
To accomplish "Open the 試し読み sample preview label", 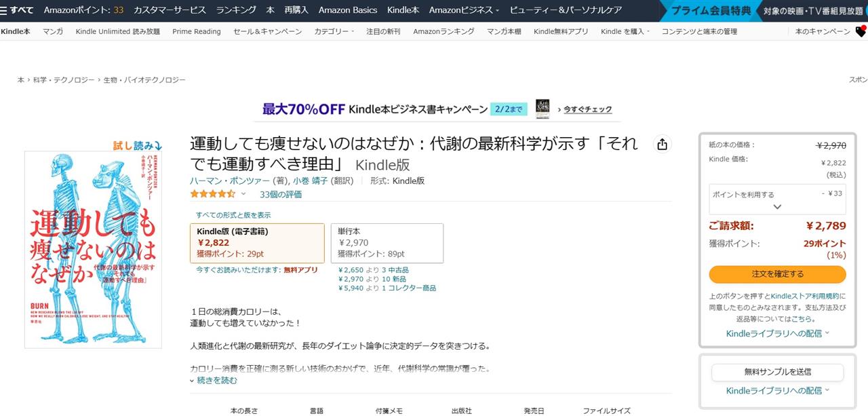I will 137,145.
